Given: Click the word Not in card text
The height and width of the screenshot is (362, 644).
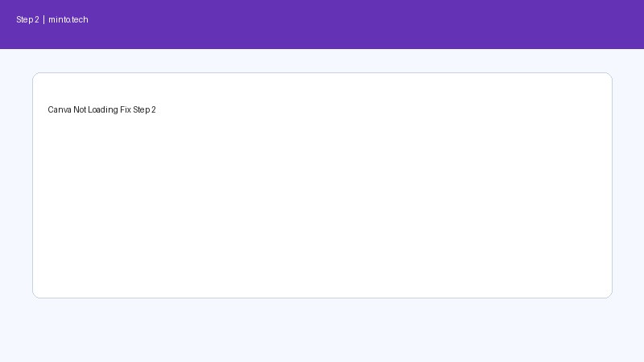Looking at the screenshot, I should (x=80, y=109).
